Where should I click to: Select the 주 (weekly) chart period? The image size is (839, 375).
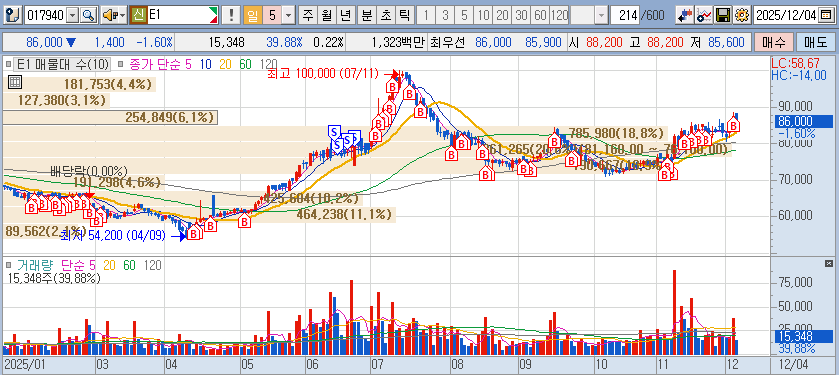[308, 15]
